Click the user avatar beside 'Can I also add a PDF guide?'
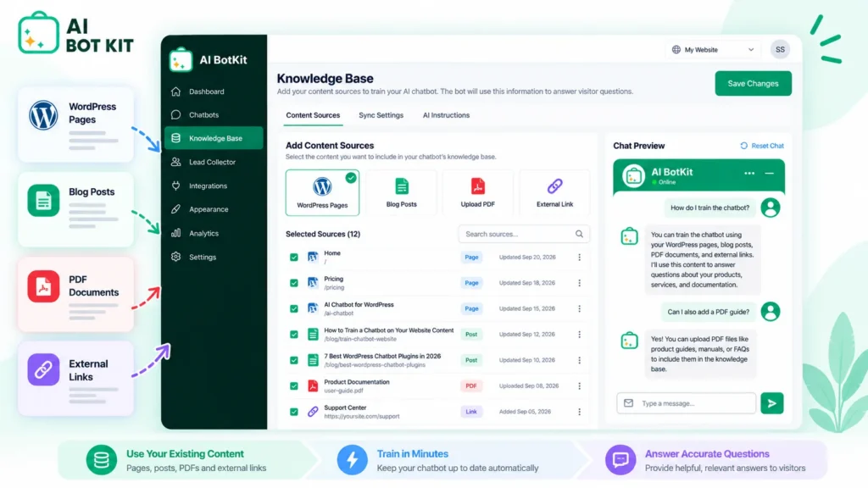Screen dimensions: 868x488 point(770,312)
